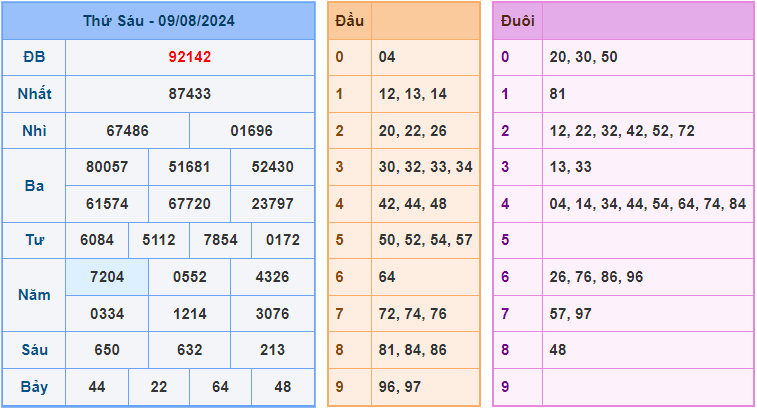Click Đuôi row containing 20, 30, 50

(583, 57)
